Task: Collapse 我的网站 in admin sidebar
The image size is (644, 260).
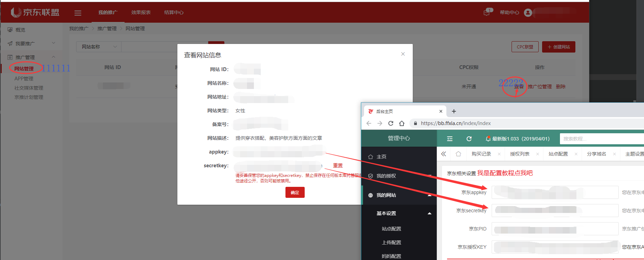Action: (399, 195)
